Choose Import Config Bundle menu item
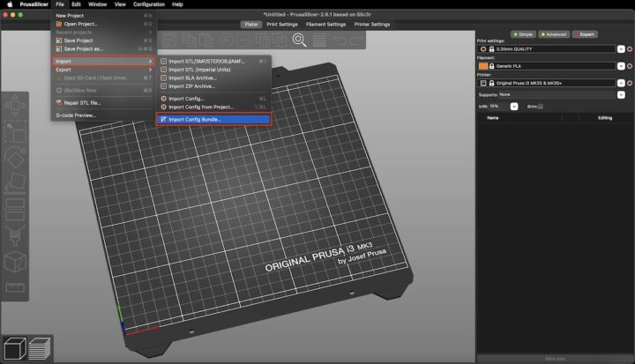Image resolution: width=635 pixels, height=364 pixels. 213,119
